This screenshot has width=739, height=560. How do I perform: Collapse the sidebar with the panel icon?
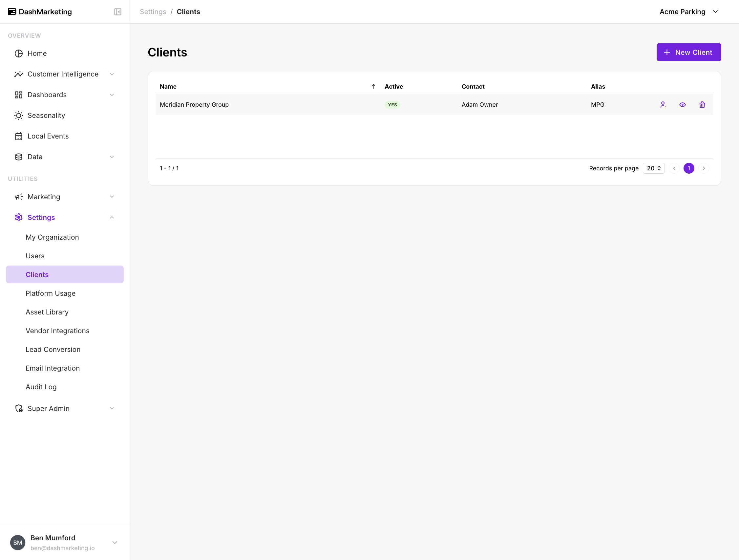(117, 12)
